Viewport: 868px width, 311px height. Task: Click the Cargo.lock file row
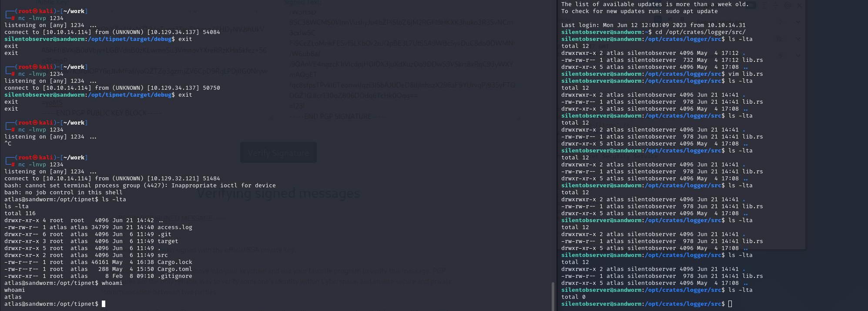point(98,262)
